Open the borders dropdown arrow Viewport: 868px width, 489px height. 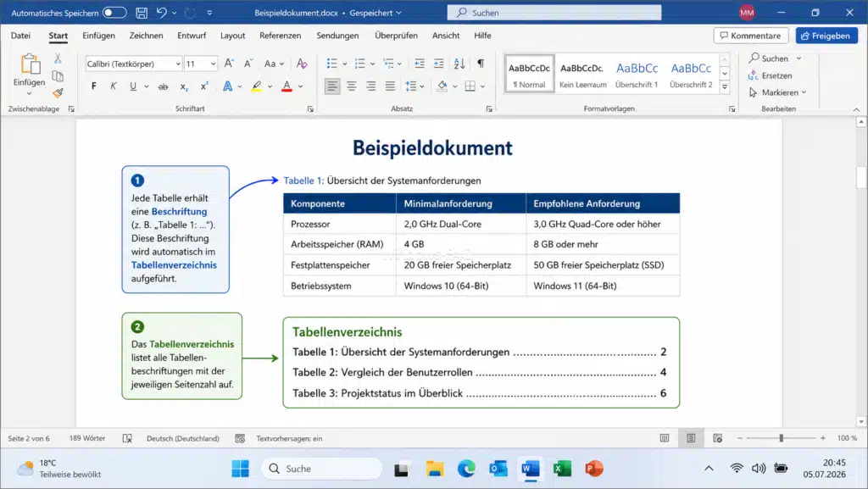click(482, 86)
